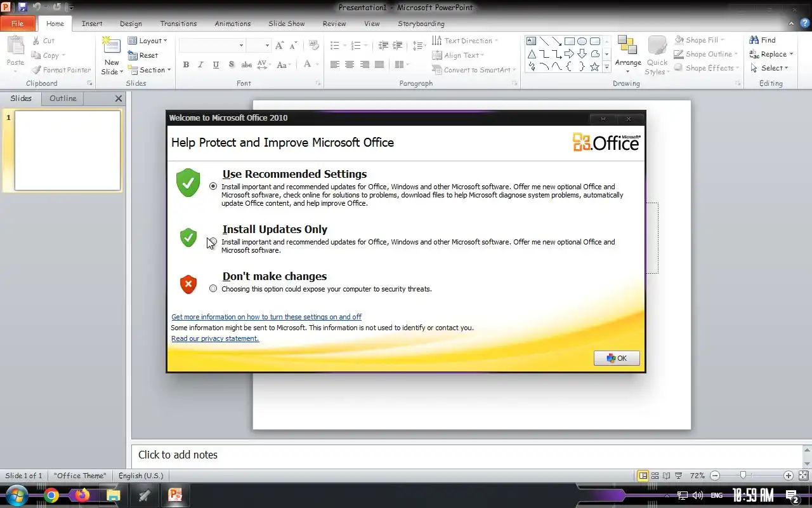The image size is (812, 508).
Task: Toggle Bold formatting
Action: click(x=186, y=65)
